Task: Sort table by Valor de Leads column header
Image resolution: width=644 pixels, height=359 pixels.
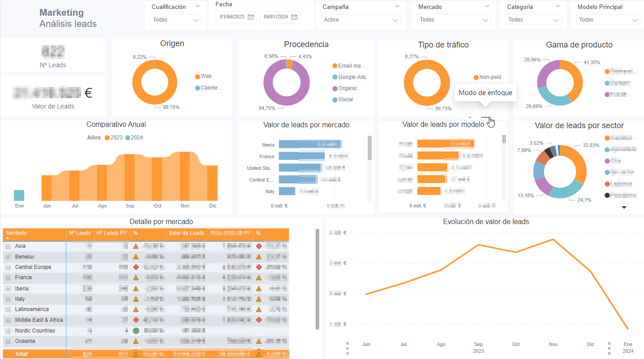Action: tap(187, 233)
